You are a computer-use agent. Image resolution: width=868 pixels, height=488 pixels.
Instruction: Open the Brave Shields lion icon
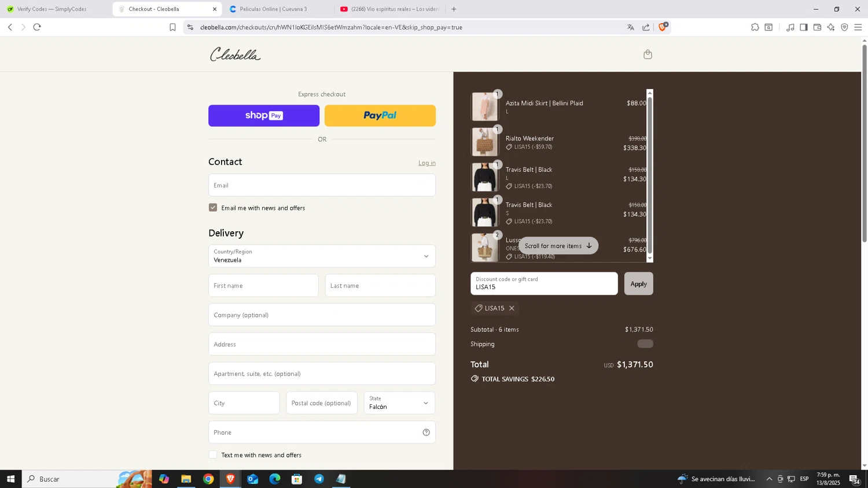(663, 27)
